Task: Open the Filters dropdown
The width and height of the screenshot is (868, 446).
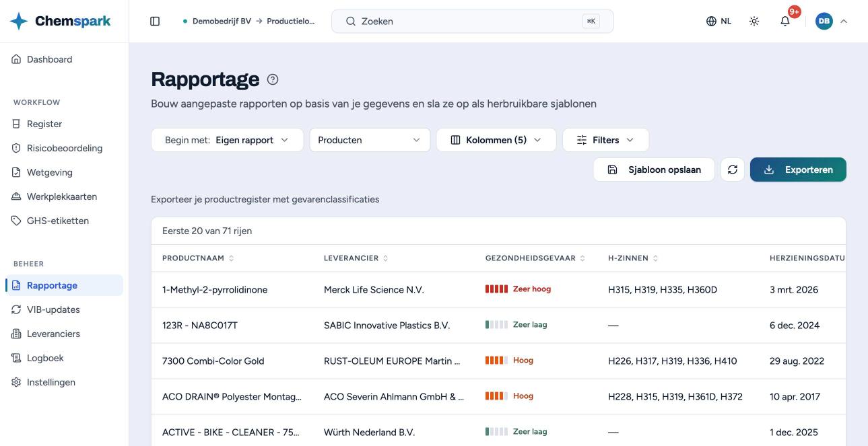Action: [605, 140]
